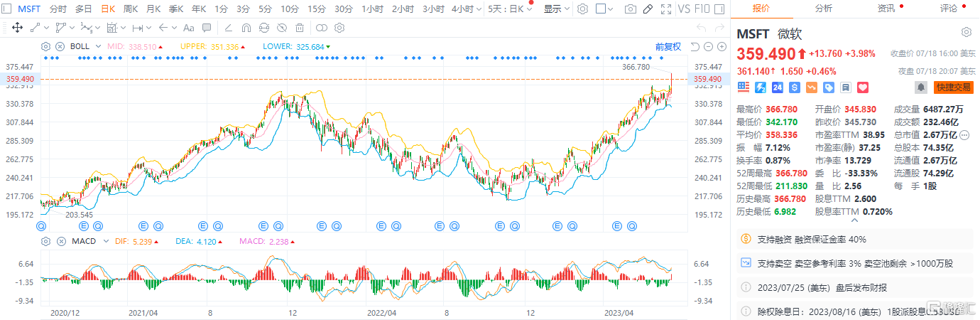Expand wave tool options arrow
980x320 pixels.
click(97, 28)
